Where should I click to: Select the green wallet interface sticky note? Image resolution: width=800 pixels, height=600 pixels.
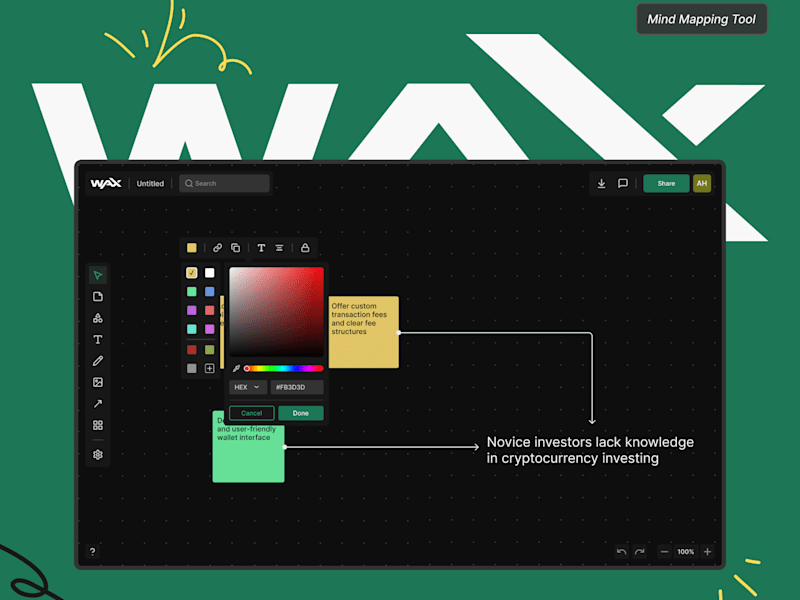pos(248,454)
